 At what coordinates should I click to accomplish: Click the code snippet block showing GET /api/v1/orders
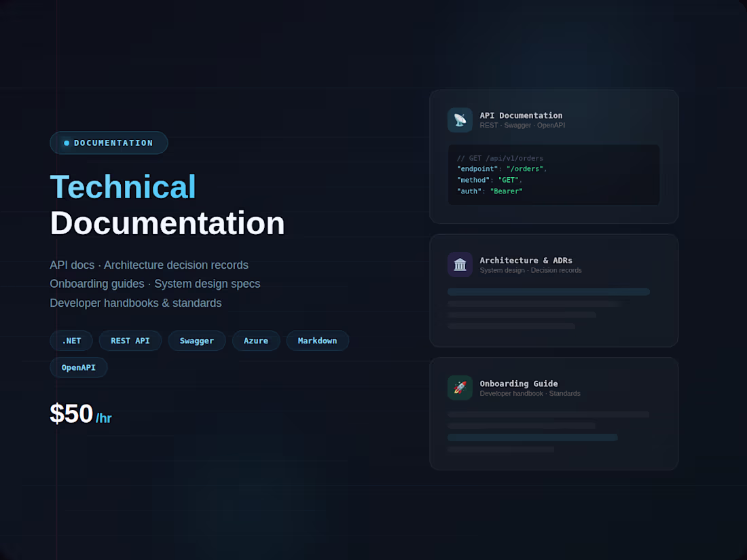click(x=553, y=174)
